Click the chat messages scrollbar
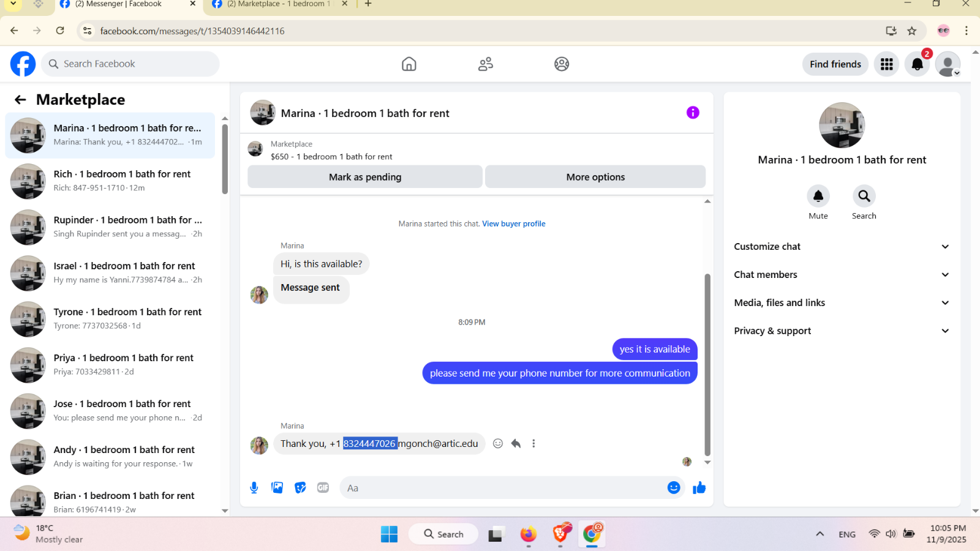Viewport: 980px width, 551px height. [707, 364]
